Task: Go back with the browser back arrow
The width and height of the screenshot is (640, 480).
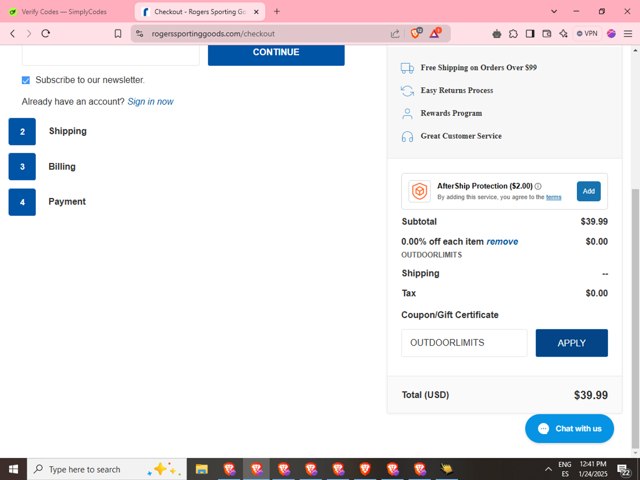Action: (x=13, y=34)
